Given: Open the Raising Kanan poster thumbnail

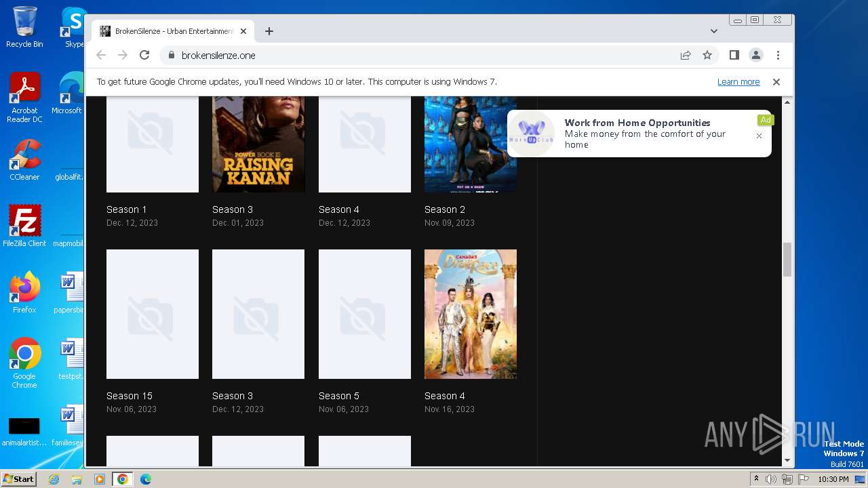Looking at the screenshot, I should pyautogui.click(x=258, y=144).
